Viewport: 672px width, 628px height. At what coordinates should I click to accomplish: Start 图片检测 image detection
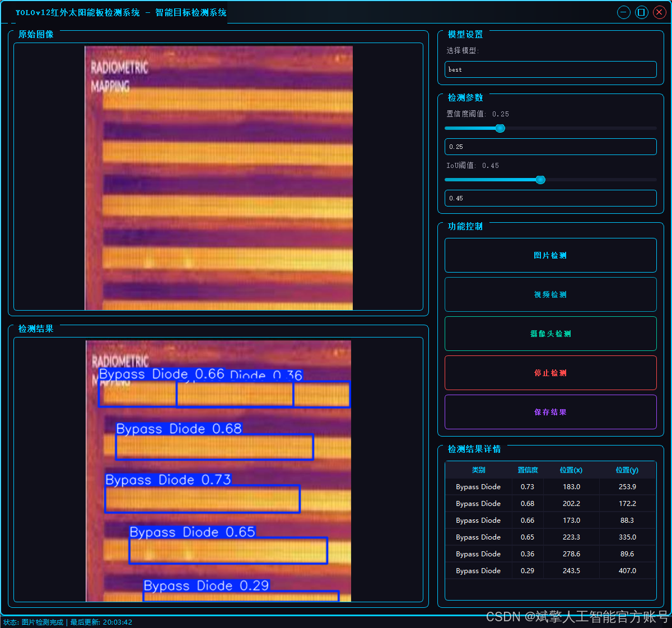pyautogui.click(x=550, y=255)
